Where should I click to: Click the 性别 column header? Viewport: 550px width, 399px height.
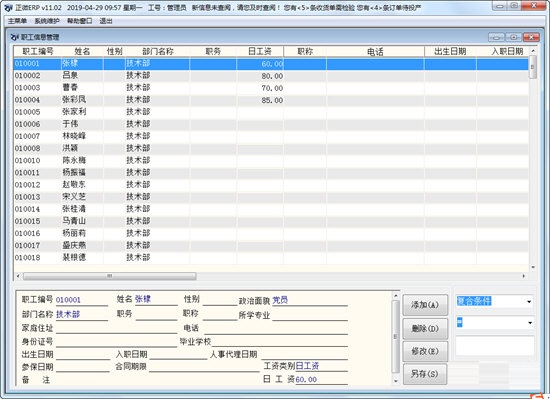pos(114,52)
